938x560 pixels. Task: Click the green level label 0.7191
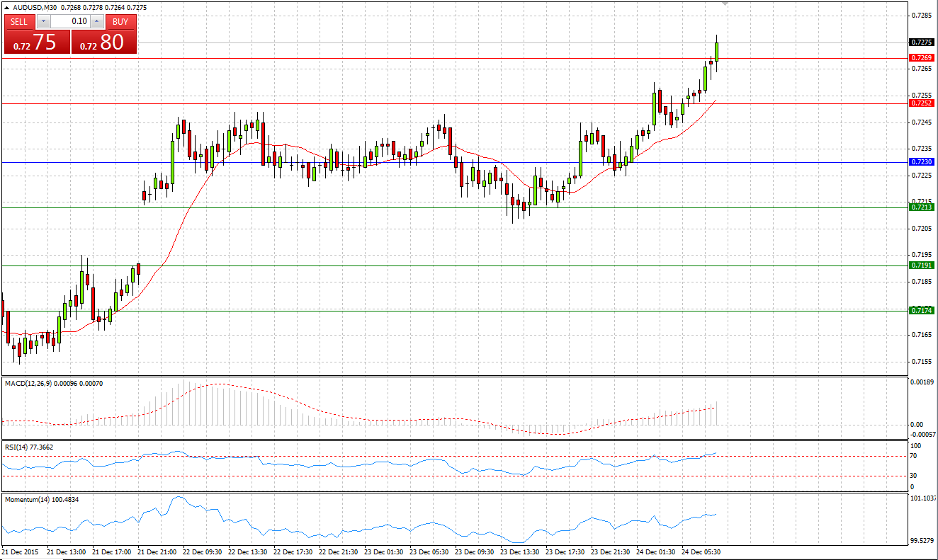click(x=922, y=265)
